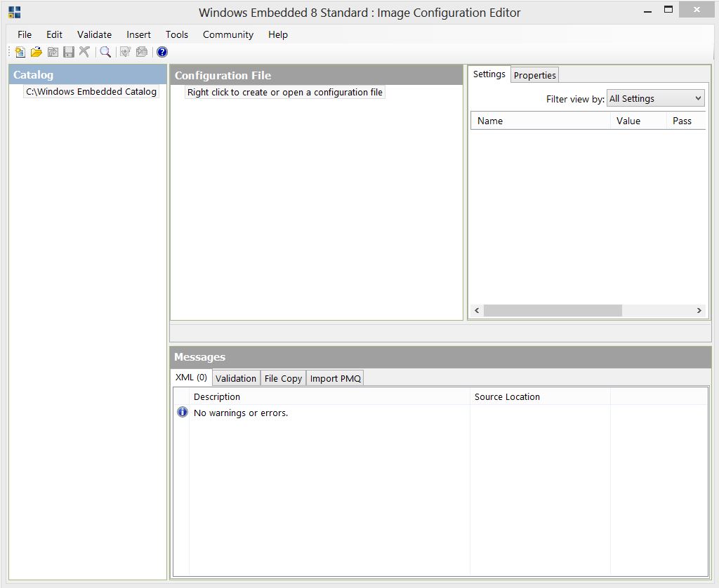Close the Image Configuration Editor window
Screen dimensions: 719x588
click(x=697, y=10)
